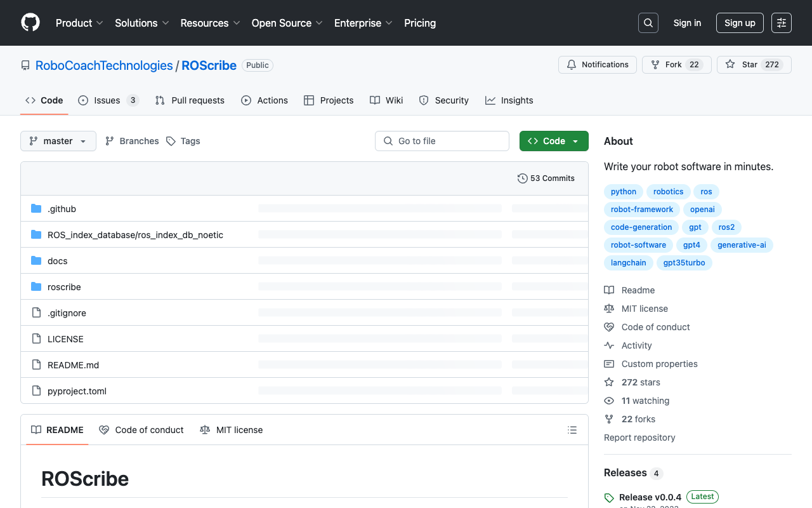Open RoboCoachTechnologies owner link
This screenshot has width=812, height=508.
pyautogui.click(x=104, y=65)
